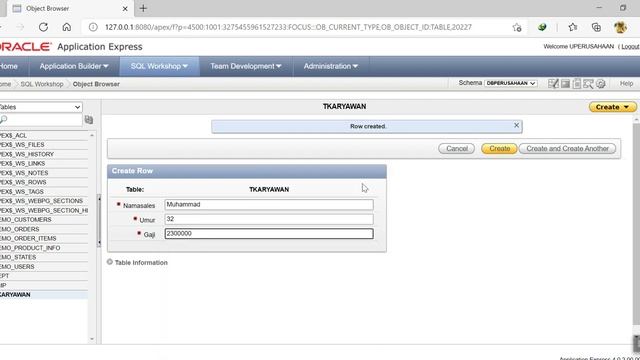Click the main page vertical scrollbar
The height and width of the screenshot is (360, 640).
click(636, 224)
